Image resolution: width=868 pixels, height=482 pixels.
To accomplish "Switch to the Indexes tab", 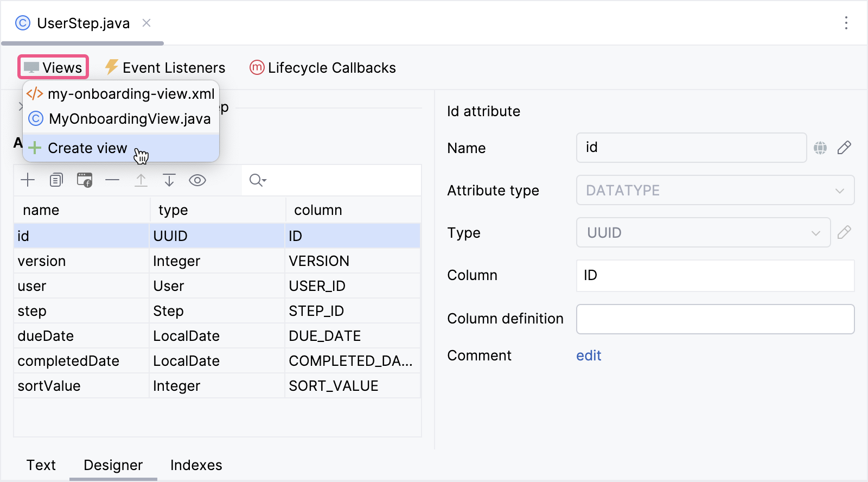I will pos(196,465).
